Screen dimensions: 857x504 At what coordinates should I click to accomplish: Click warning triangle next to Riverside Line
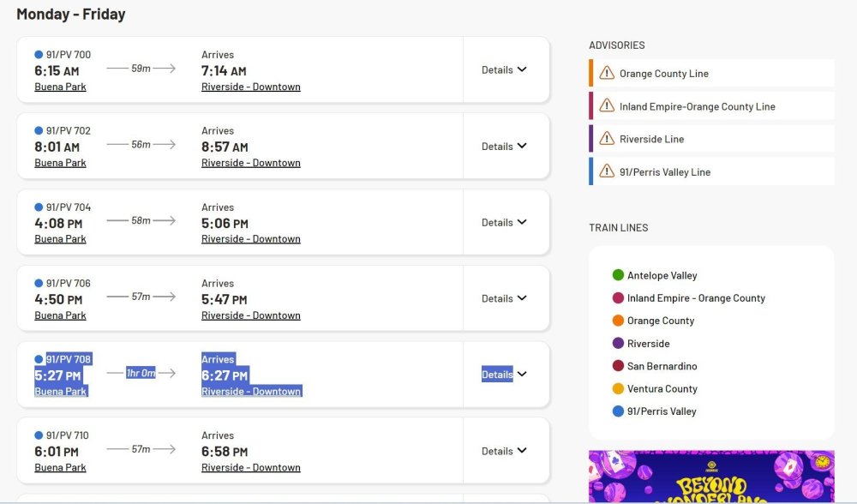[x=607, y=139]
